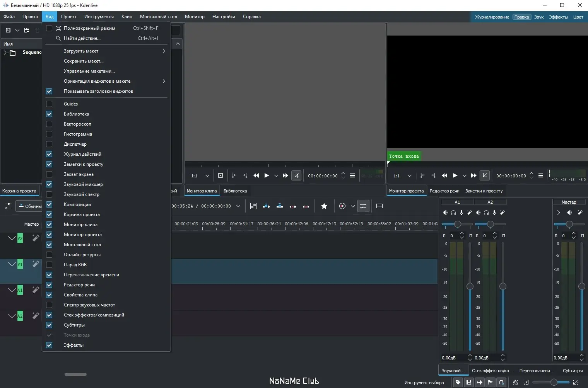Click the subtitle tool icon in timeline toolbar

coord(379,206)
